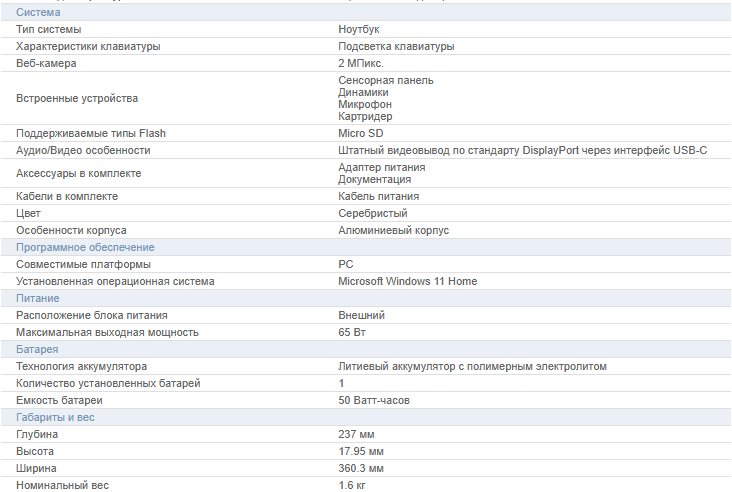Click the "Питание" section header

[38, 298]
